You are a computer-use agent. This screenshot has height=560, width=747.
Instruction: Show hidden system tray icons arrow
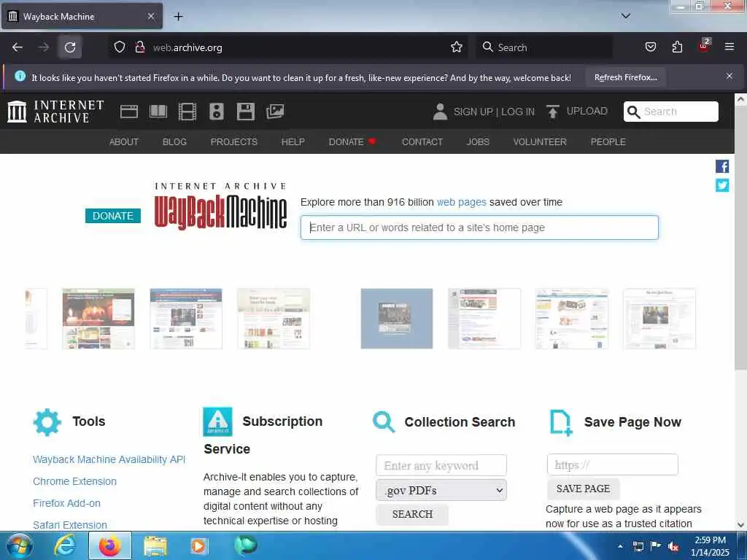620,546
